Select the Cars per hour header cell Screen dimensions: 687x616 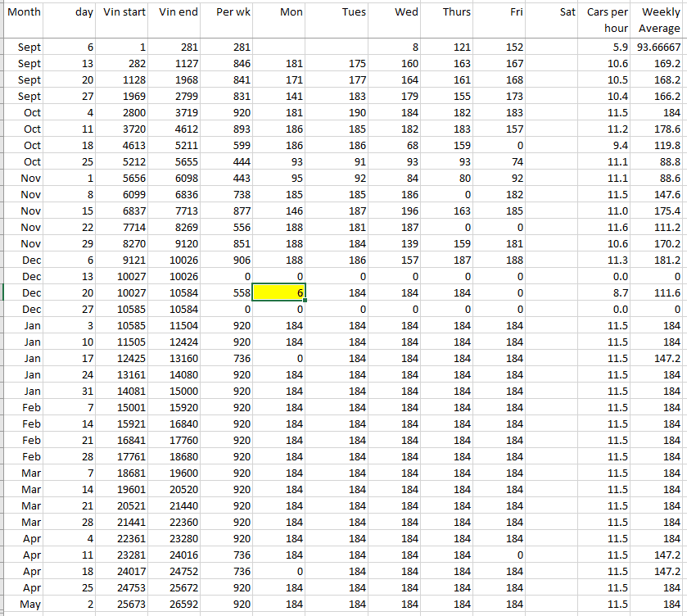click(607, 20)
